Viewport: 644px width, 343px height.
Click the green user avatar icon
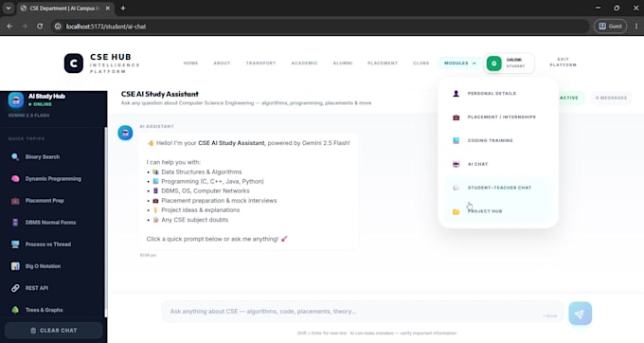point(494,63)
